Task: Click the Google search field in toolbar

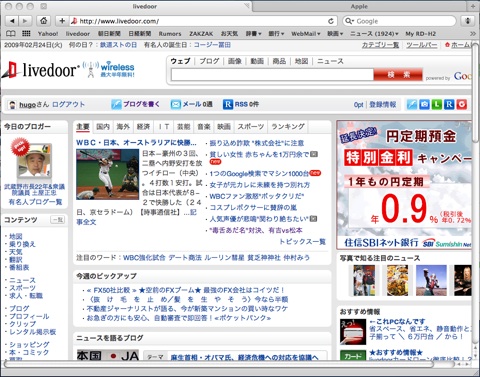Action: click(399, 21)
